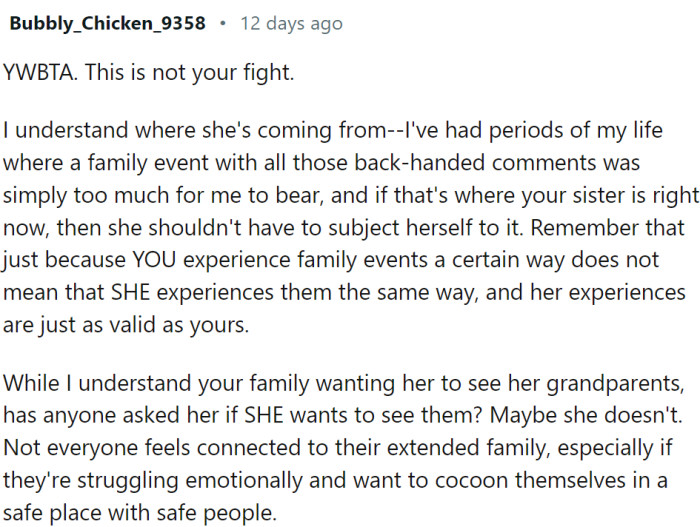Click the line starting 'simply too much for me'
The height and width of the screenshot is (527, 700).
click(350, 196)
